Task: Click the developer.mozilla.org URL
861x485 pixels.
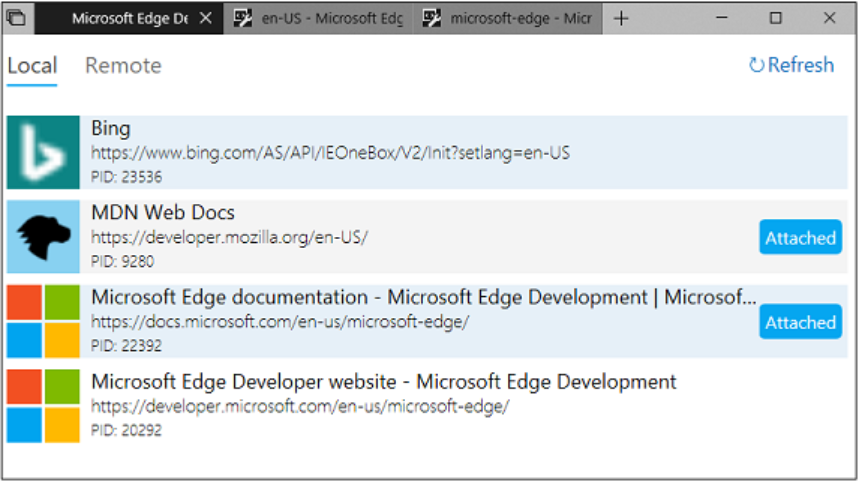Action: (230, 238)
